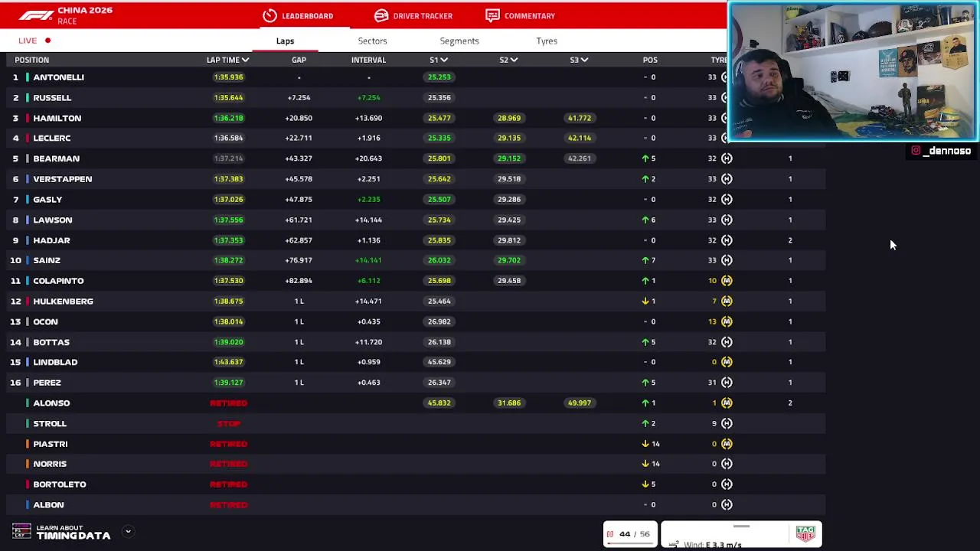Click Gasly's hard tyre icon

(x=727, y=199)
